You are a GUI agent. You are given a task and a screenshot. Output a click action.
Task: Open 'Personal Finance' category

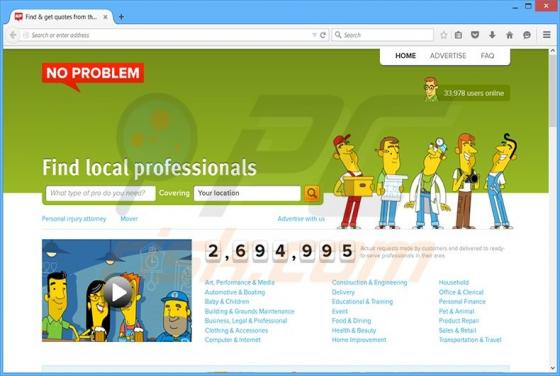click(x=462, y=301)
